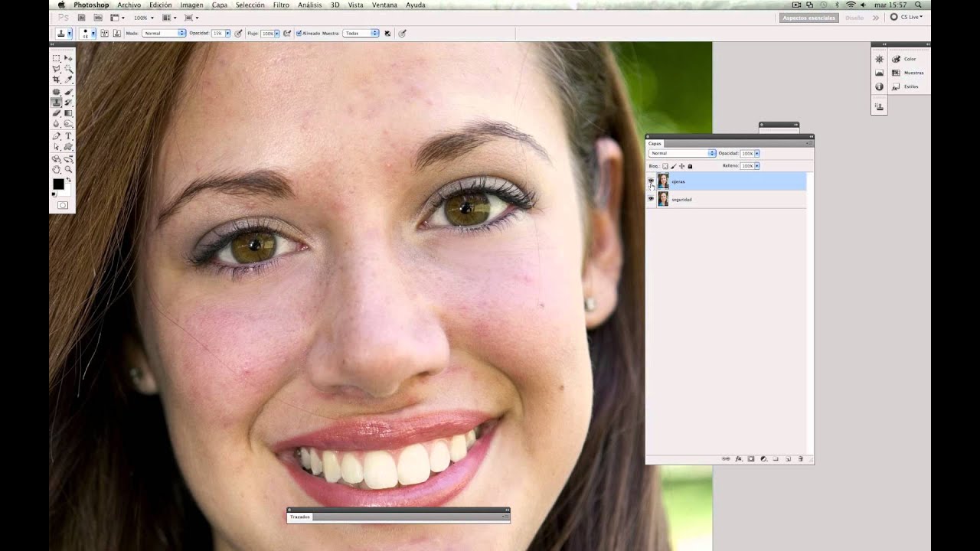Select the Move tool
The height and width of the screenshot is (551, 980).
69,58
